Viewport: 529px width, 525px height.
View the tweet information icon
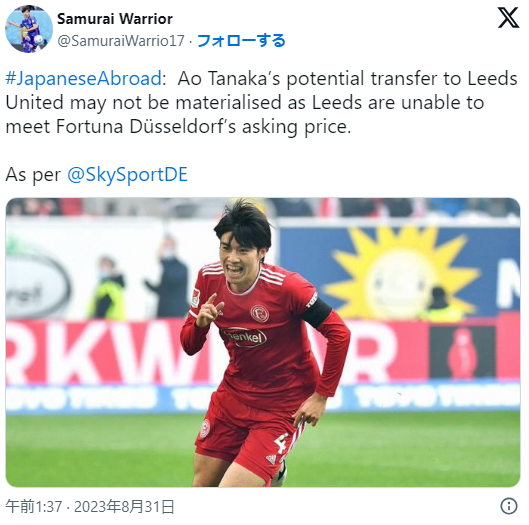(509, 506)
